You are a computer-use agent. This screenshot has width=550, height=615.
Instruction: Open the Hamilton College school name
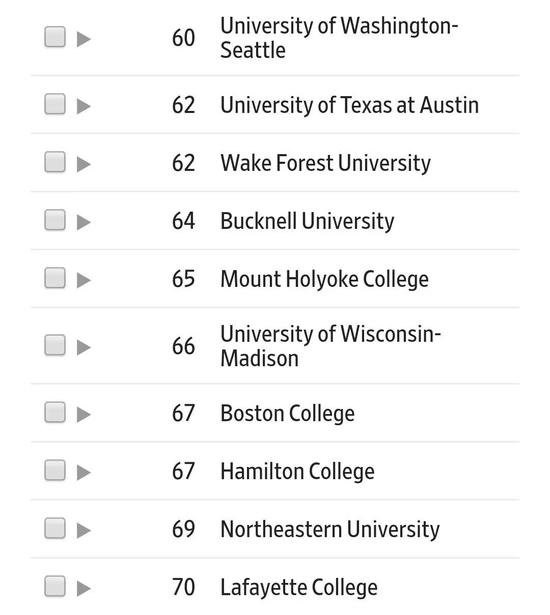297,471
